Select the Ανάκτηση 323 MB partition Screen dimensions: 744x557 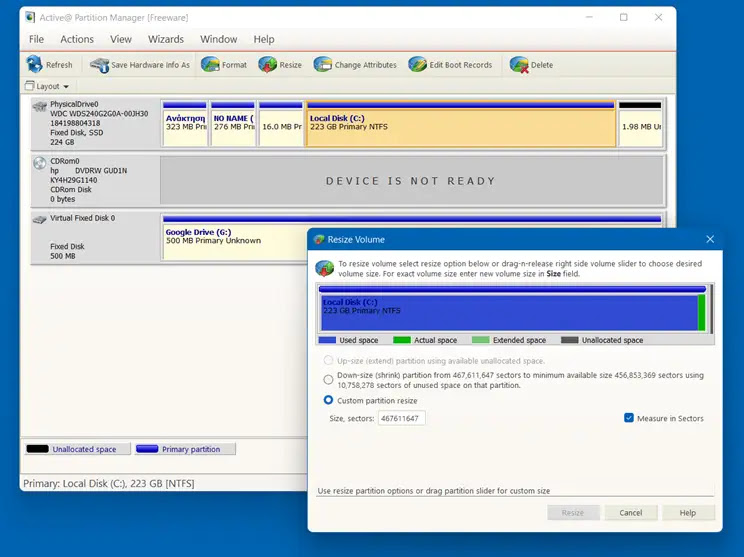(185, 123)
